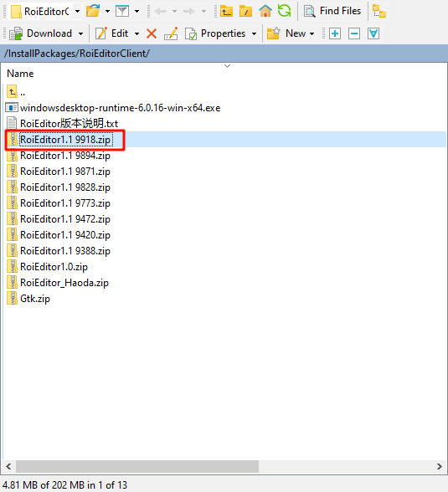This screenshot has width=448, height=492.
Task: Toggle the Invert Selection icon
Action: [x=373, y=33]
